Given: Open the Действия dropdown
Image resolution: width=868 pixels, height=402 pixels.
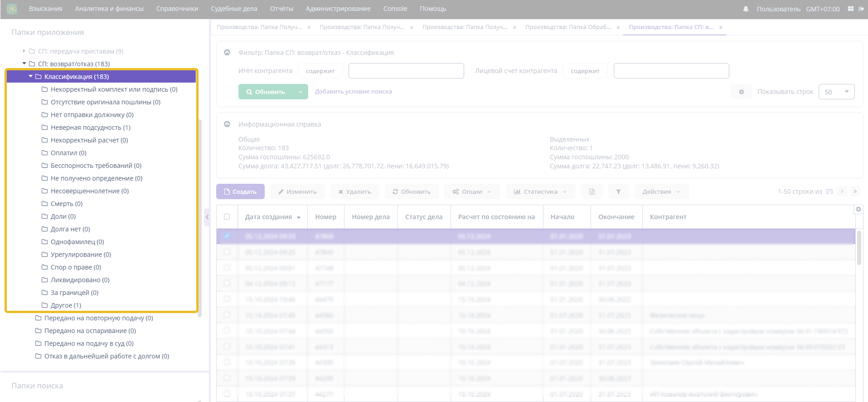Looking at the screenshot, I should 661,191.
